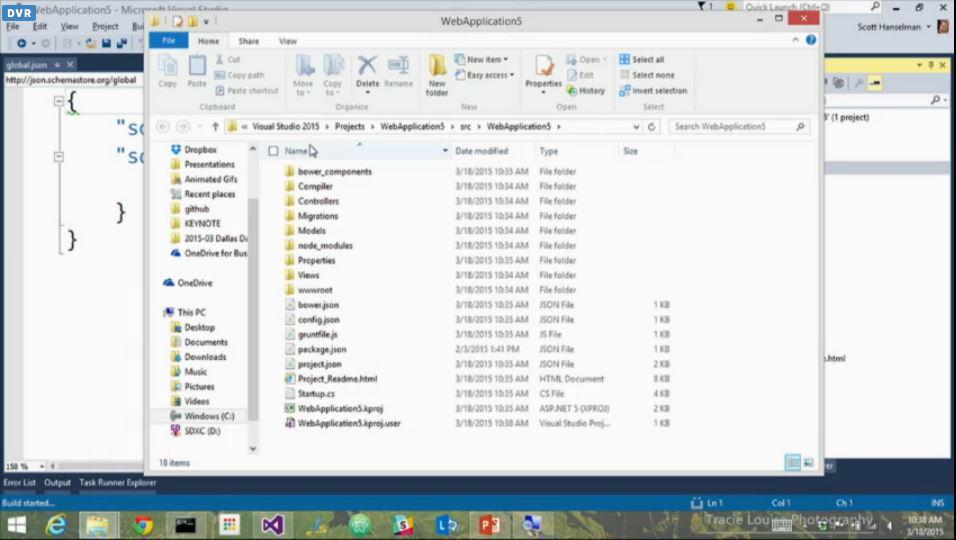The image size is (956, 540).
Task: Open address bar history dropdown
Action: tap(636, 127)
